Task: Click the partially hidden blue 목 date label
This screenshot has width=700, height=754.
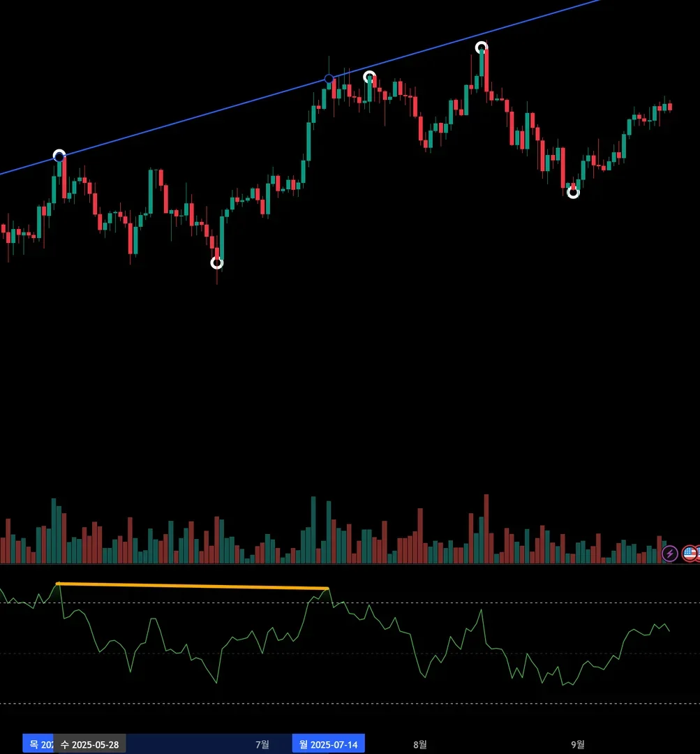Action: point(38,744)
